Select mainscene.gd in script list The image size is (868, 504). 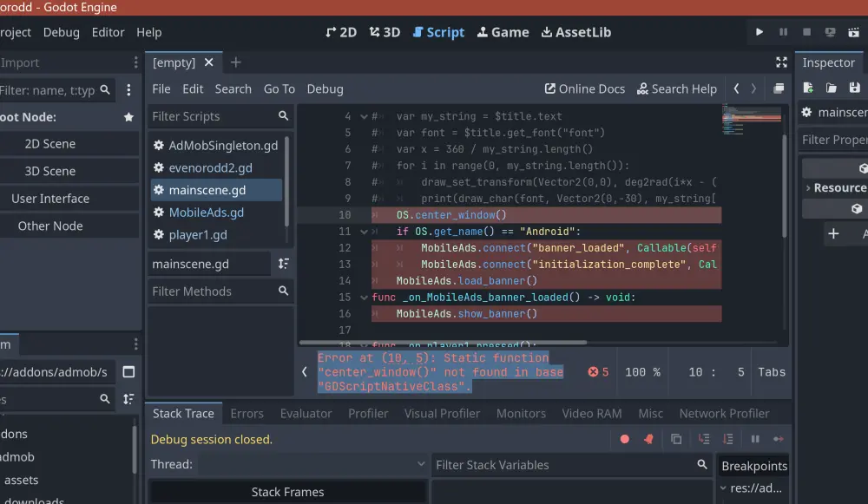(216, 190)
